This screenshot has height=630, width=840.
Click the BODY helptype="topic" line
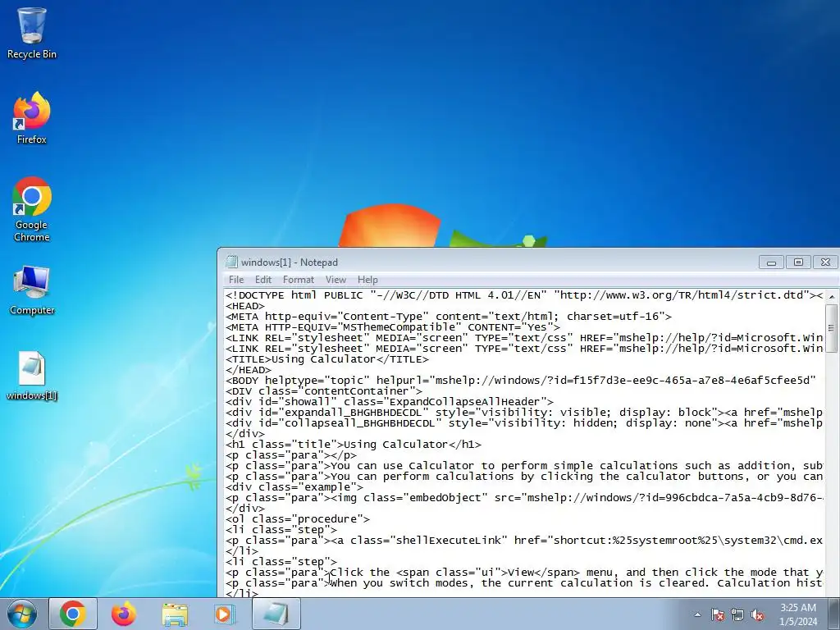click(x=521, y=381)
